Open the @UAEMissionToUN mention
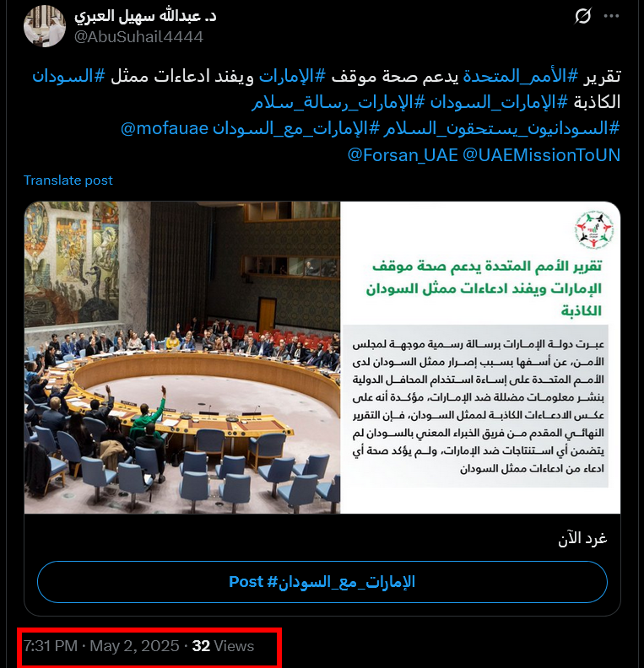The width and height of the screenshot is (644, 668). 541,154
